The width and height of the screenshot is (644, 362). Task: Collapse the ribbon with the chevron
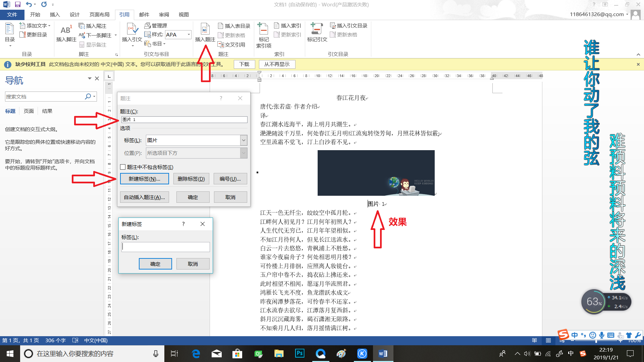point(638,55)
